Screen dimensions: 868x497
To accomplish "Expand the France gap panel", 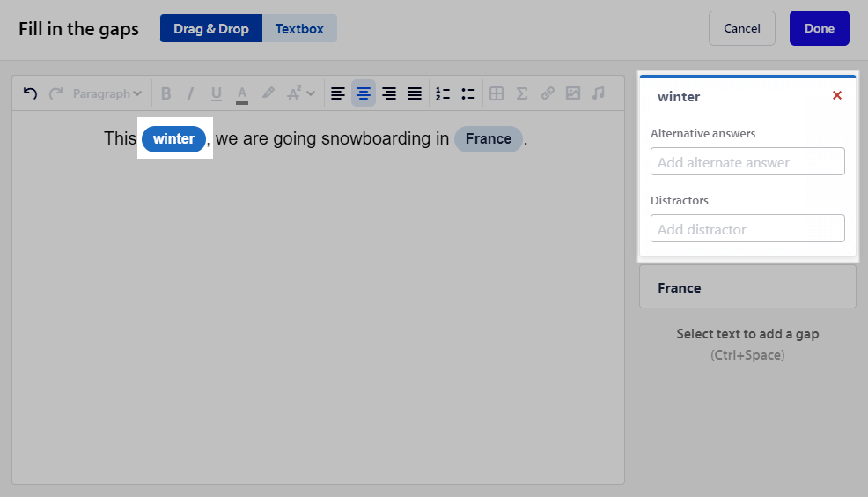I will pos(747,287).
